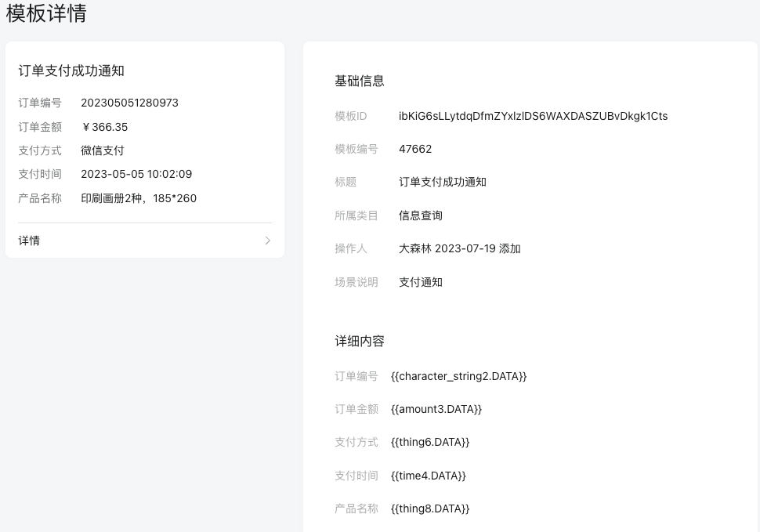Select the order number 202305051280973

[x=129, y=103]
